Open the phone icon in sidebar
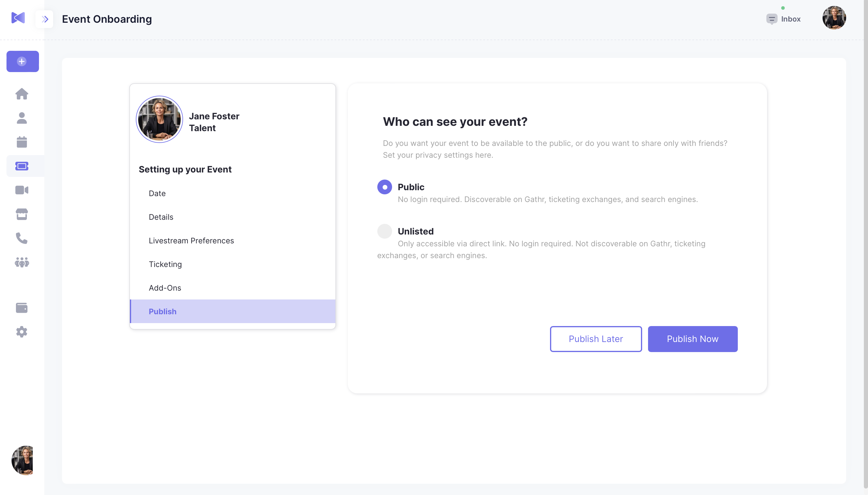Screen dimensions: 868x495 coord(22,238)
